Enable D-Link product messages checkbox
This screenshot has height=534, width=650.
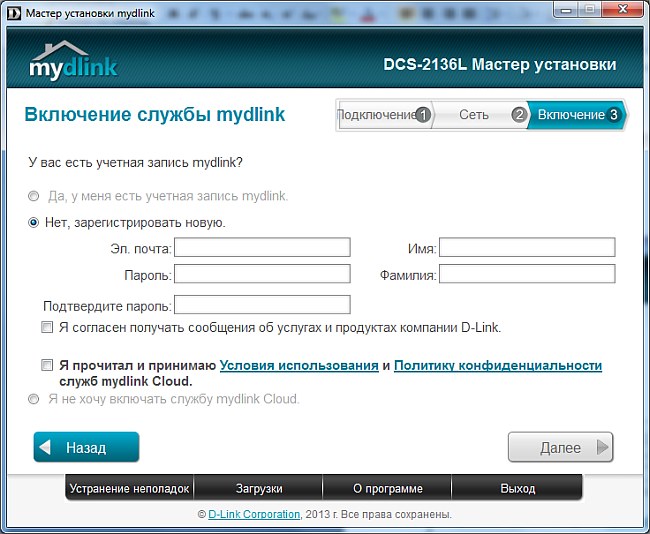click(x=47, y=327)
